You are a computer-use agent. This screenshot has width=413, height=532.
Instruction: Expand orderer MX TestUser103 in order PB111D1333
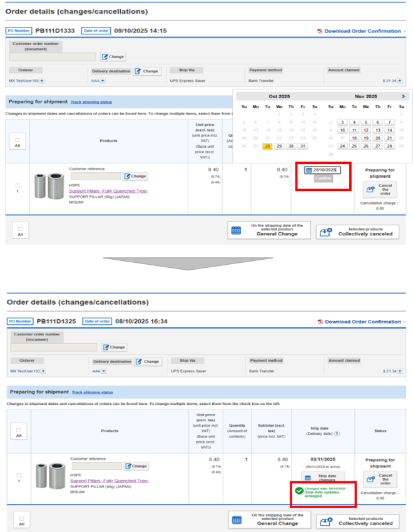tap(42, 81)
